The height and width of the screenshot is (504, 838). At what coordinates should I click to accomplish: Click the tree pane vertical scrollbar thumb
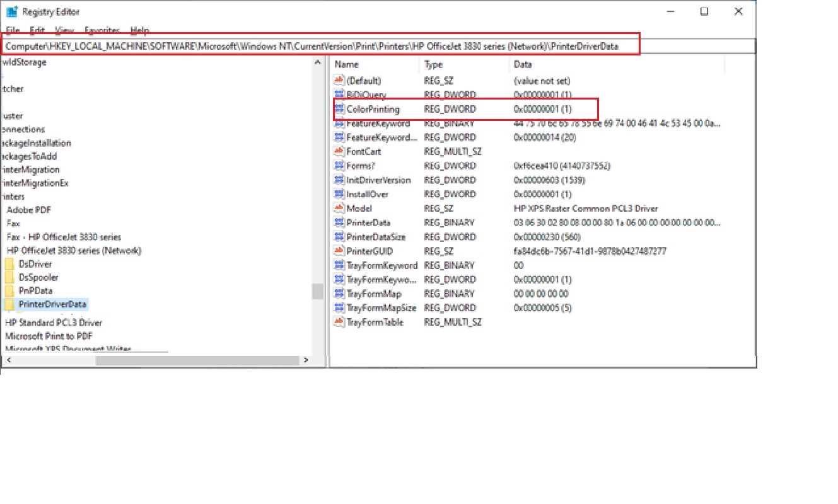pyautogui.click(x=317, y=291)
